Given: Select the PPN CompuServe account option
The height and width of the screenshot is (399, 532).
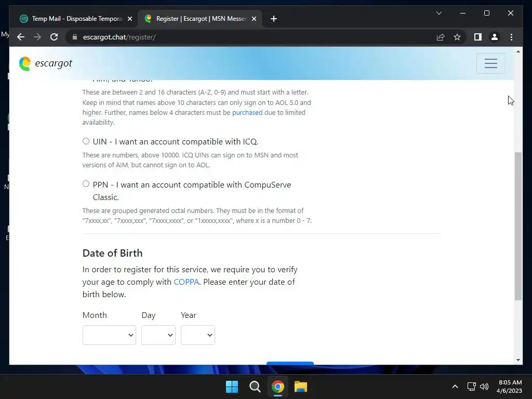Looking at the screenshot, I should (x=86, y=184).
